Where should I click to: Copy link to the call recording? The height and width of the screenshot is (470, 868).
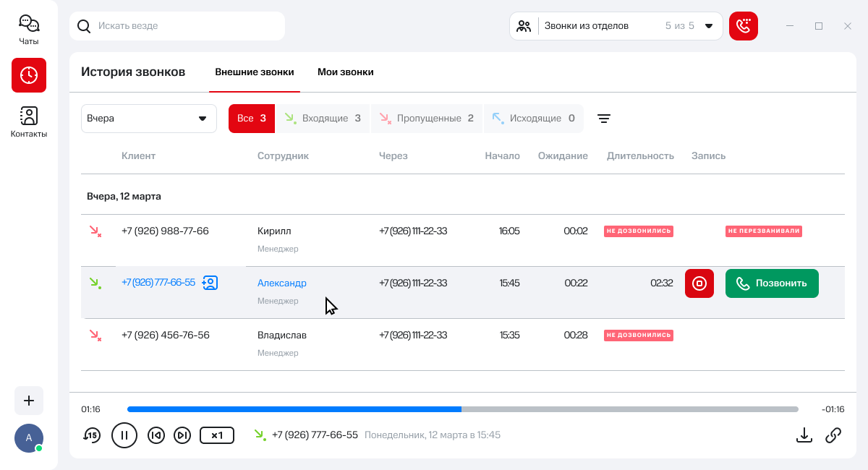coord(833,435)
